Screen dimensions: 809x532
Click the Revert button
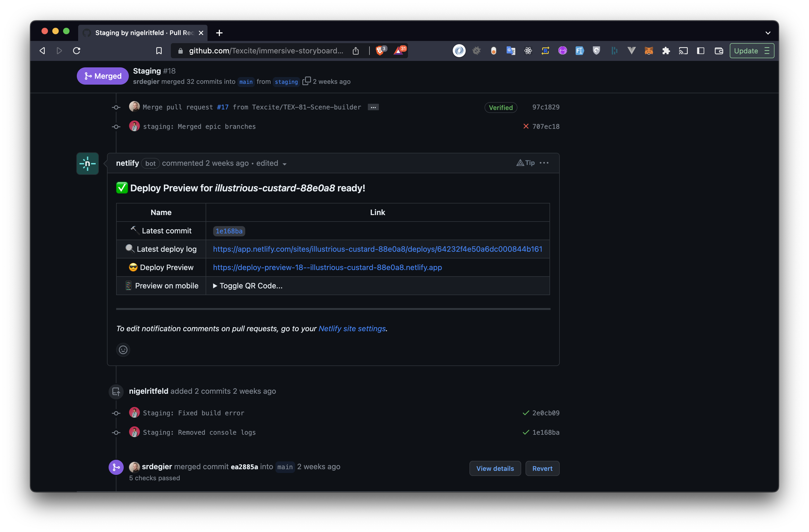[542, 468]
